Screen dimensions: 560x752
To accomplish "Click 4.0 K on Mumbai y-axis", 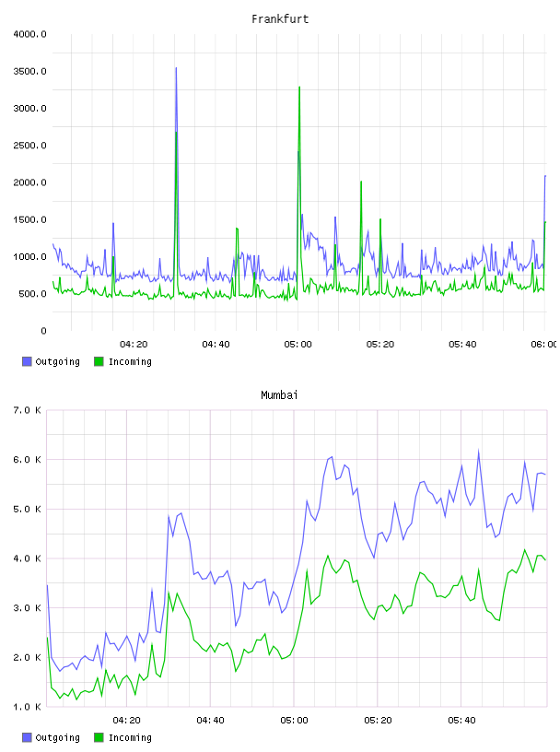I will coord(27,558).
